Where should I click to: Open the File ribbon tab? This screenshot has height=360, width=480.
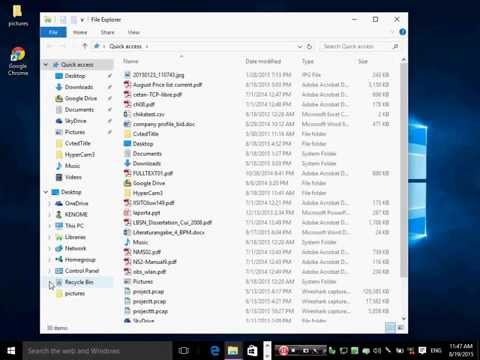53,32
